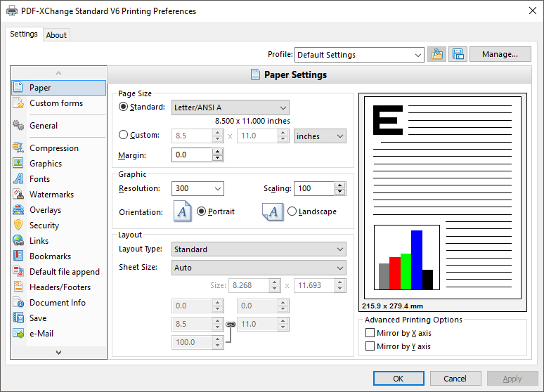This screenshot has width=544, height=392.
Task: Click the Paper page icon in sidebar
Action: [x=18, y=87]
